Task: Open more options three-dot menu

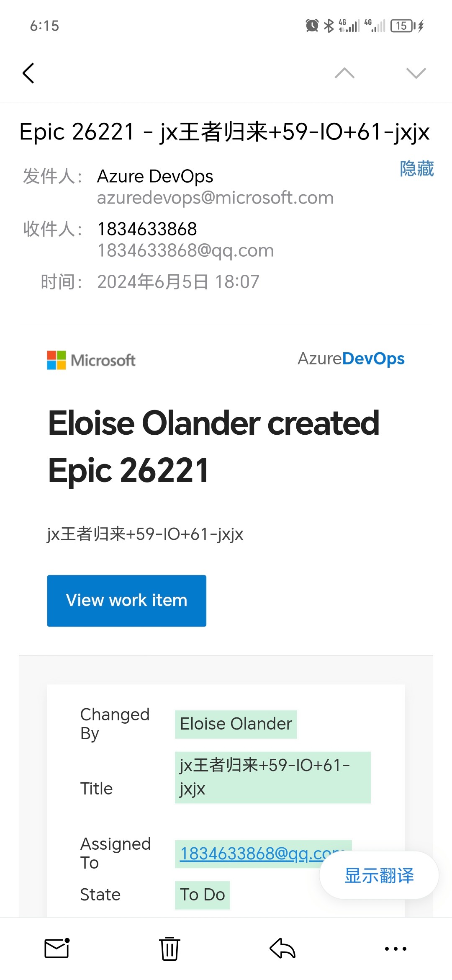Action: pyautogui.click(x=395, y=949)
